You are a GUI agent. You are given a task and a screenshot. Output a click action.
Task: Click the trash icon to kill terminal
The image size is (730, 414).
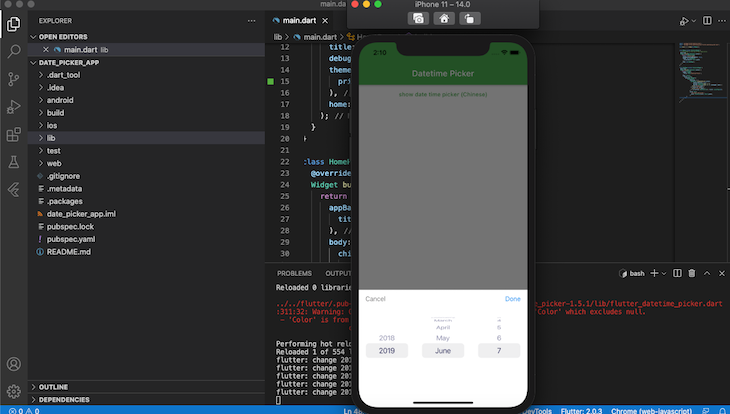click(692, 273)
